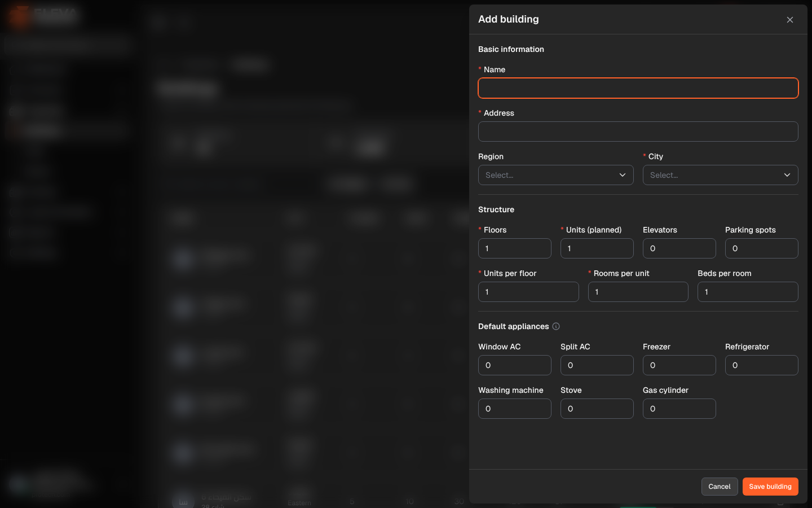Viewport: 812px width, 508px height.
Task: Click the Freezer quantity field
Action: (x=679, y=365)
